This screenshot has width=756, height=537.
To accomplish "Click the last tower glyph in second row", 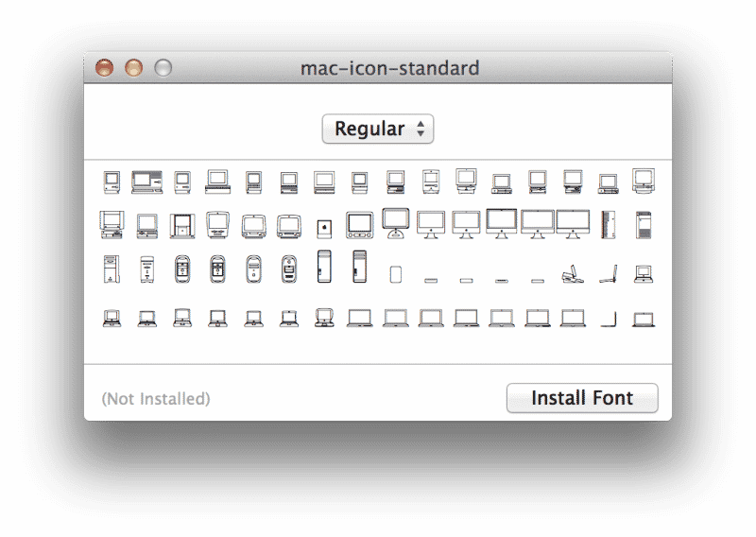I will pyautogui.click(x=644, y=224).
